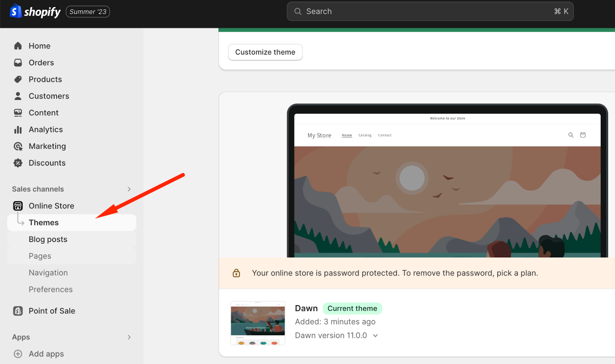Click the Home icon in the sidebar
This screenshot has width=615, height=364.
[18, 46]
